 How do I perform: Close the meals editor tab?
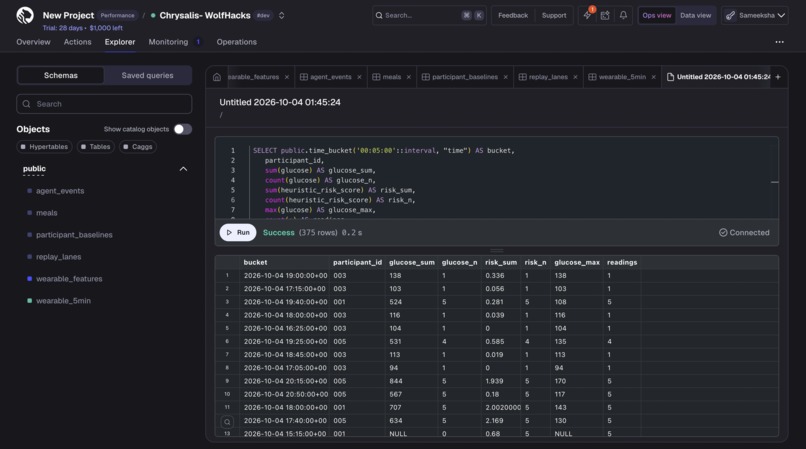click(x=409, y=77)
